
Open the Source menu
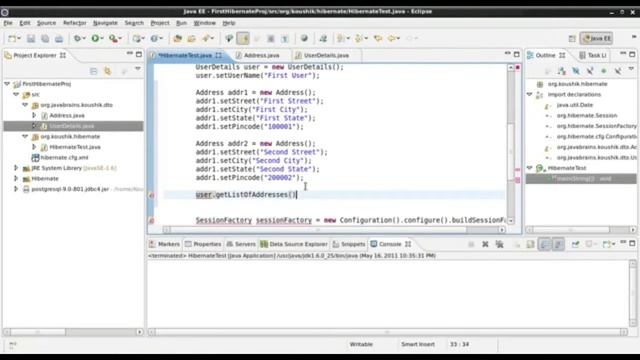pyautogui.click(x=47, y=23)
